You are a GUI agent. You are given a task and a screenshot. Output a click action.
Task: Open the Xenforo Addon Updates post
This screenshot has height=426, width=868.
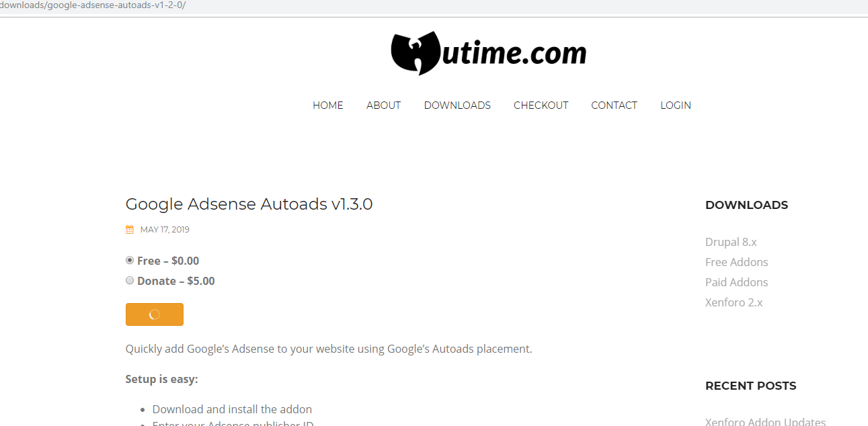(765, 422)
